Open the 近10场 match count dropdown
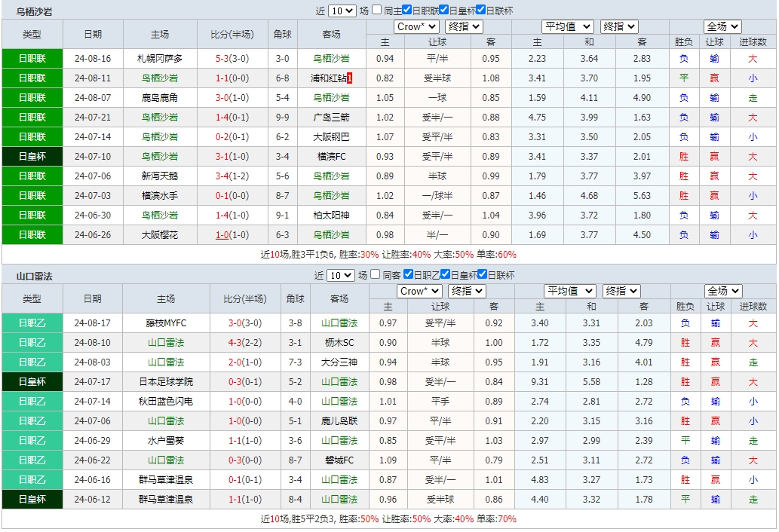779x532 pixels. 342,10
